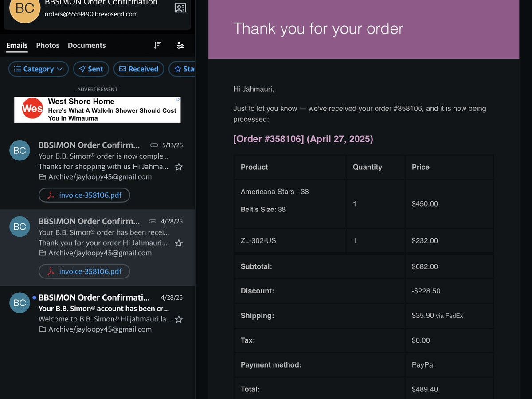Click the orders@5559490.brevosend.com sender address
The image size is (532, 399).
point(91,14)
